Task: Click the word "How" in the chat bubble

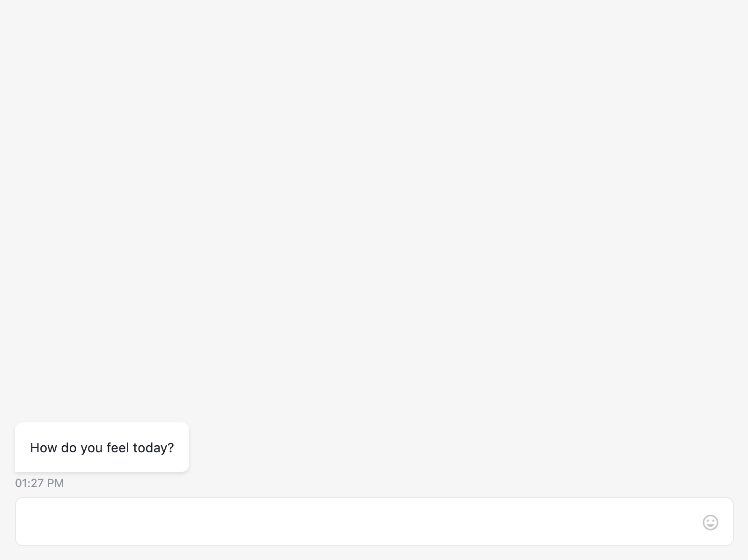Action: 44,448
